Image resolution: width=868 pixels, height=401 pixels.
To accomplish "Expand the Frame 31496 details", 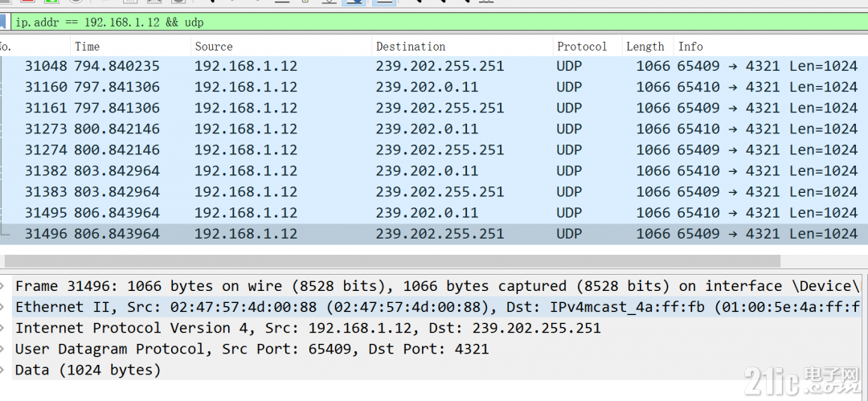I will tap(2, 286).
